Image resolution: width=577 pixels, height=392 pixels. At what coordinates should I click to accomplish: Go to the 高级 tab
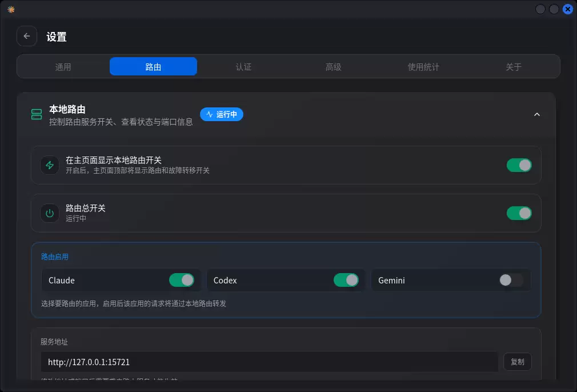click(334, 67)
